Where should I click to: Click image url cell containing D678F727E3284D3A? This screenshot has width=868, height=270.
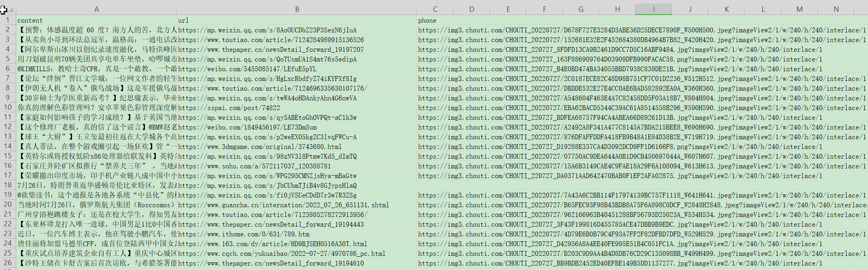click(435, 30)
